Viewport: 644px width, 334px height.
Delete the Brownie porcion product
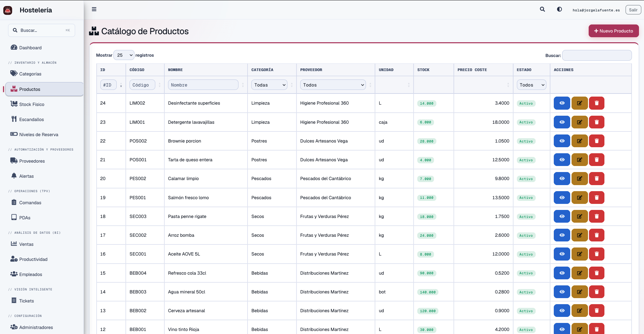(596, 141)
